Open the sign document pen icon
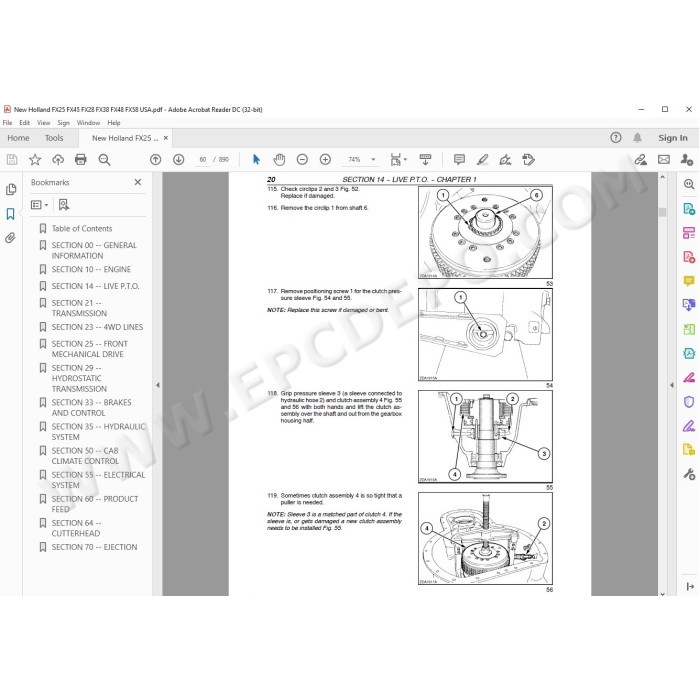Image resolution: width=700 pixels, height=700 pixels. 505,159
